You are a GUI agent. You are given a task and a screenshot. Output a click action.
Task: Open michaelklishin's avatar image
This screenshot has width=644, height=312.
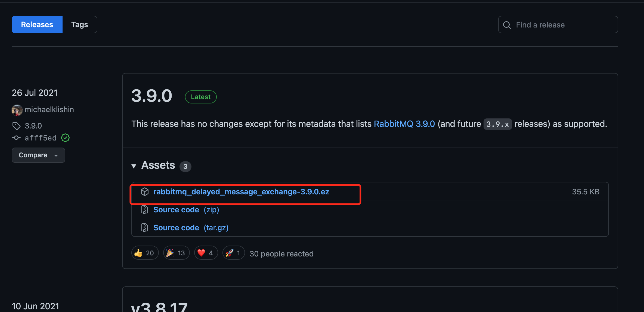pos(17,110)
